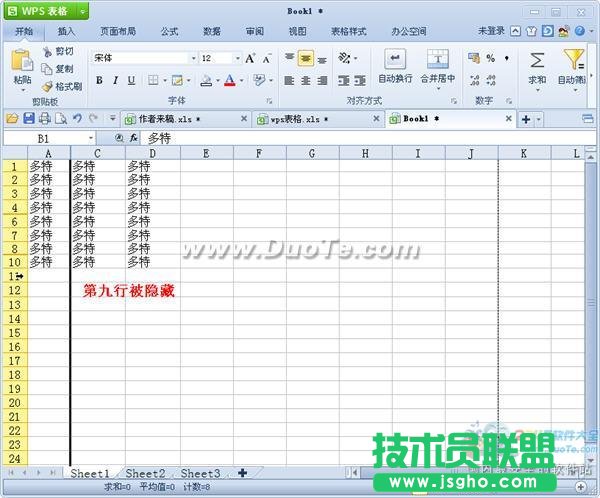
Task: Open the borders dropdown arrow
Action: coord(165,80)
